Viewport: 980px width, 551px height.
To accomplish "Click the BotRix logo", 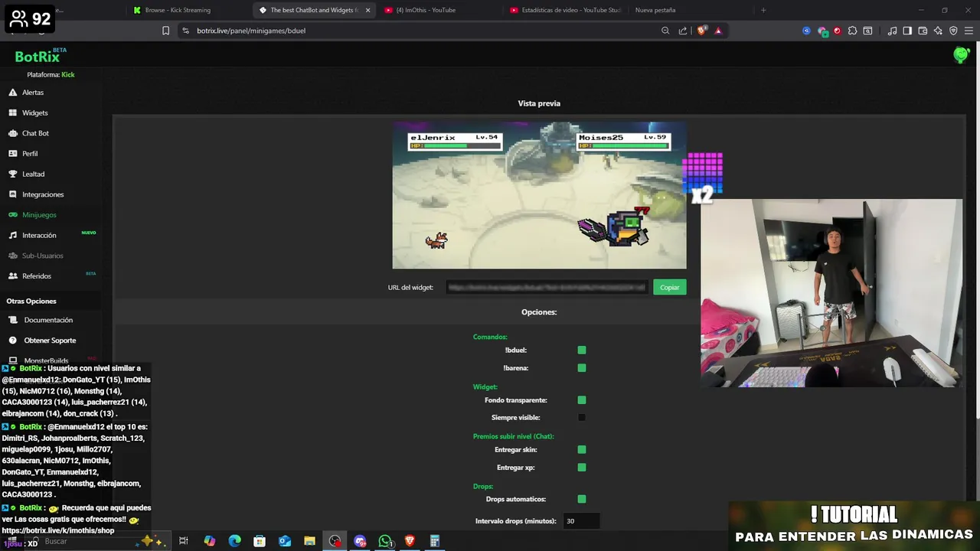I will [38, 57].
